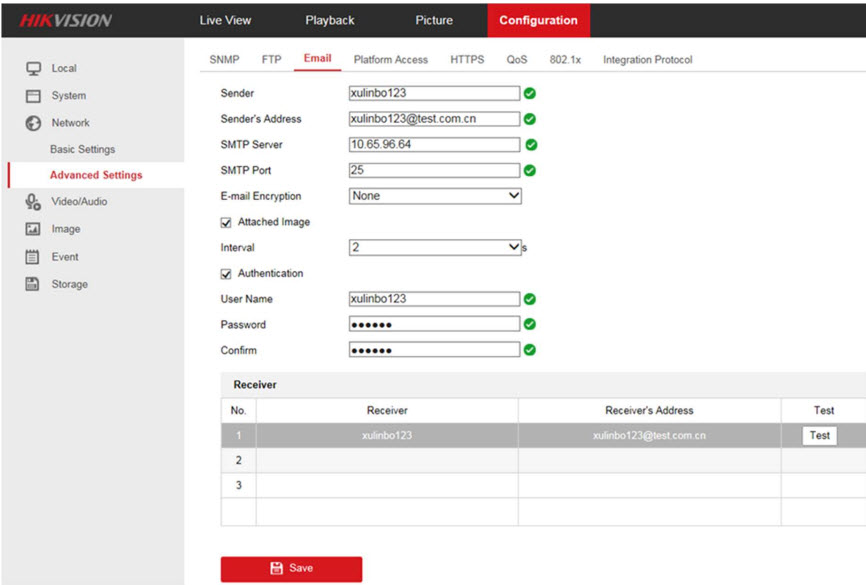Uncheck the Authentication checkbox
This screenshot has width=866, height=585.
coord(226,274)
